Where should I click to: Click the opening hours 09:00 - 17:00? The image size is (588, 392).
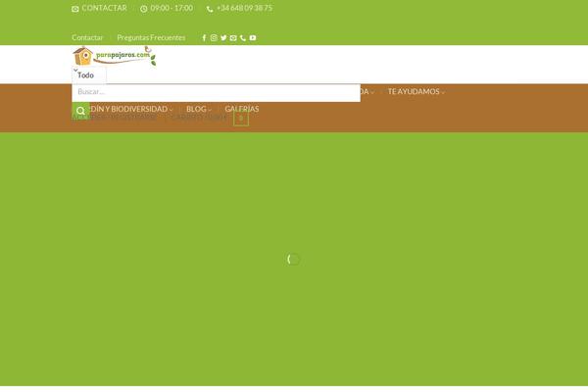pos(171,8)
